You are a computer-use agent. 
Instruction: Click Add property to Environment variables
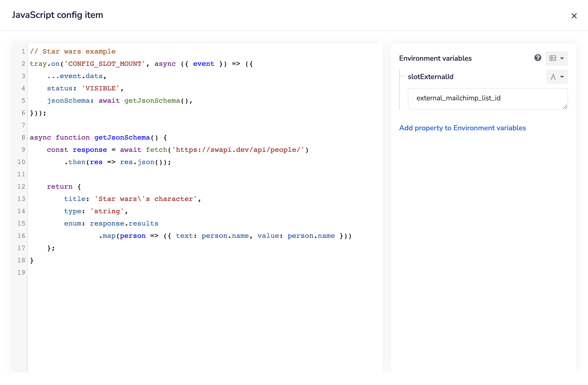[463, 128]
